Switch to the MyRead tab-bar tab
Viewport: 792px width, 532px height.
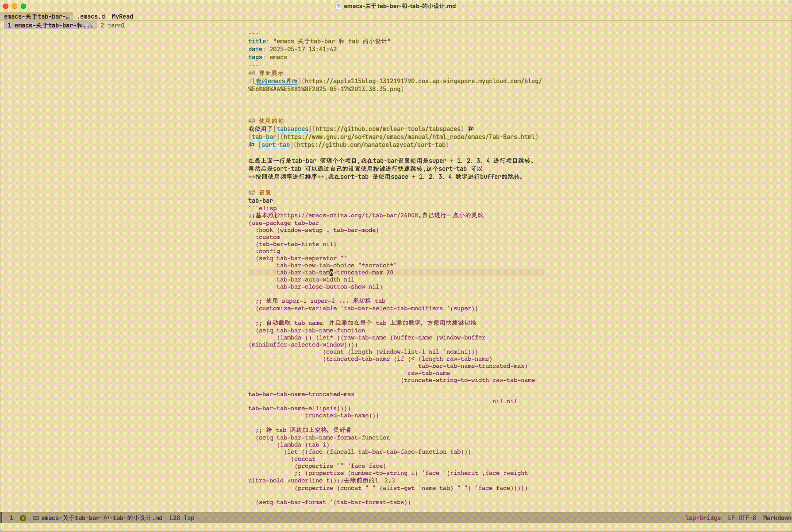(122, 16)
